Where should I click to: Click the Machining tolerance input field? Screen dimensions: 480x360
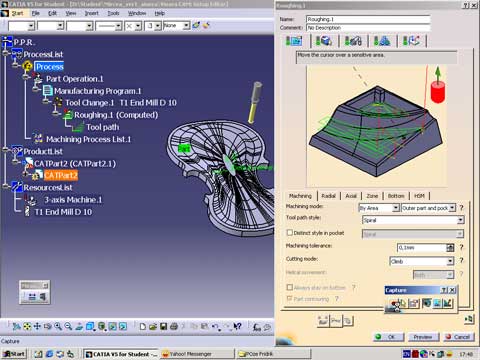[x=421, y=248]
